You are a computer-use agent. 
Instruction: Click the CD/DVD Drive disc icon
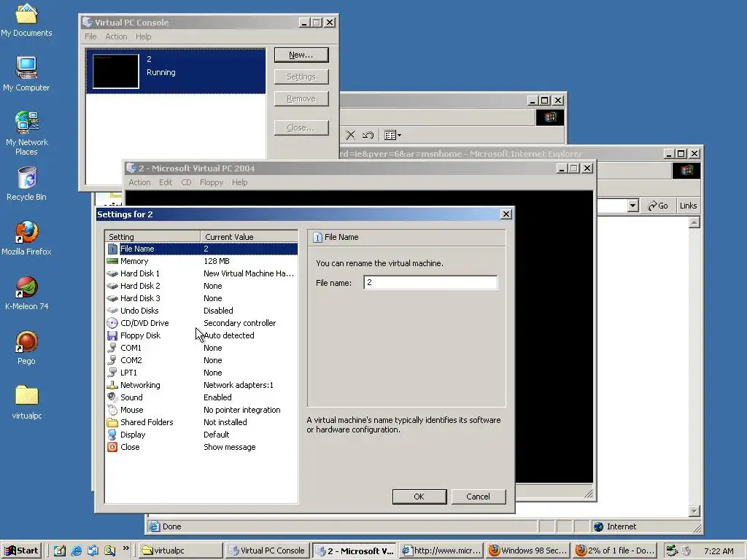112,323
